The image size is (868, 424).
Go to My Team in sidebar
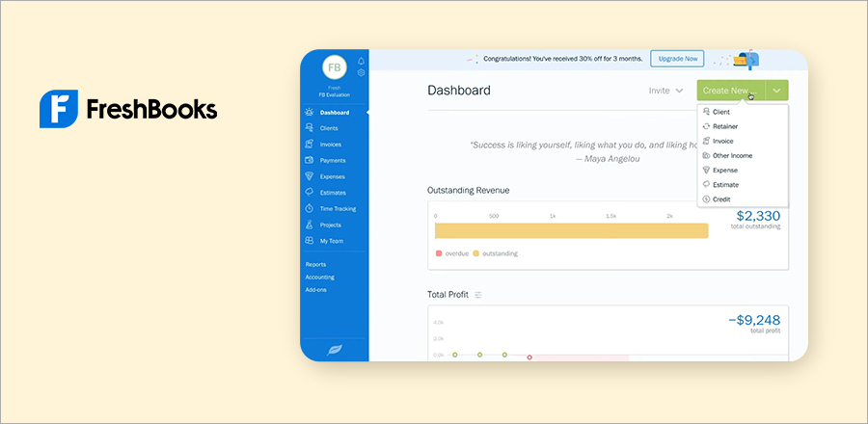pyautogui.click(x=332, y=241)
